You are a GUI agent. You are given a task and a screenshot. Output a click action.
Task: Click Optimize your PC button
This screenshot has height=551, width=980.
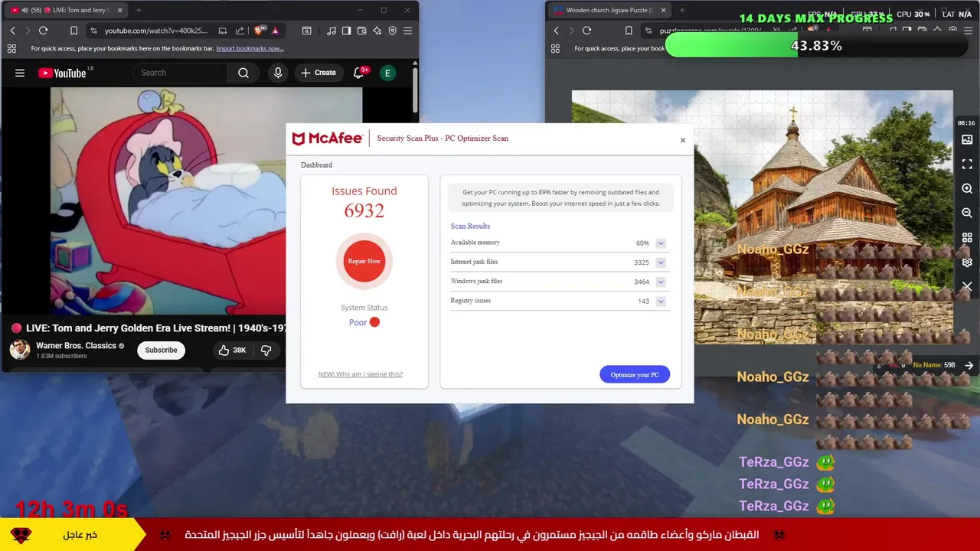(635, 375)
